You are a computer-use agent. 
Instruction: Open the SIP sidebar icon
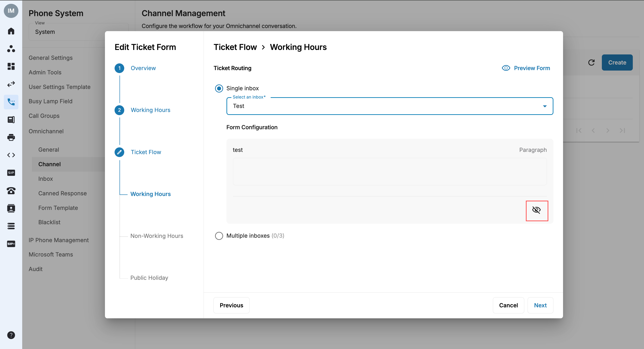[x=11, y=173]
